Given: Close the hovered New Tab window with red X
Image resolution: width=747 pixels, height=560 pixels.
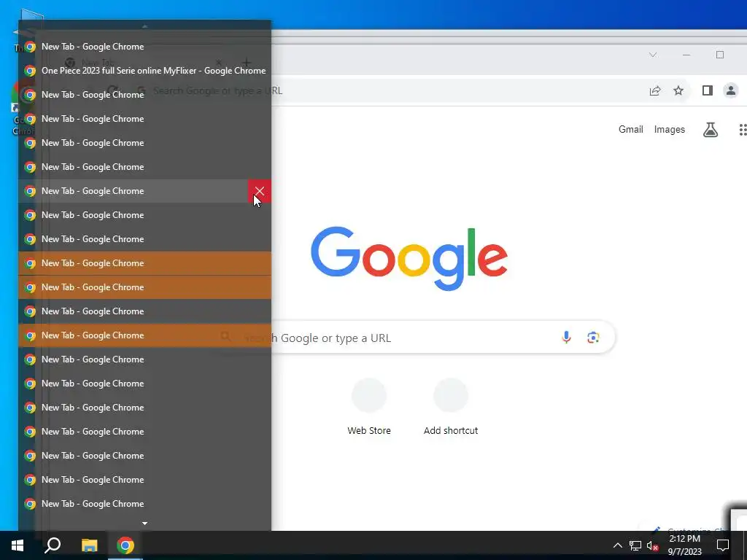Looking at the screenshot, I should pyautogui.click(x=259, y=192).
